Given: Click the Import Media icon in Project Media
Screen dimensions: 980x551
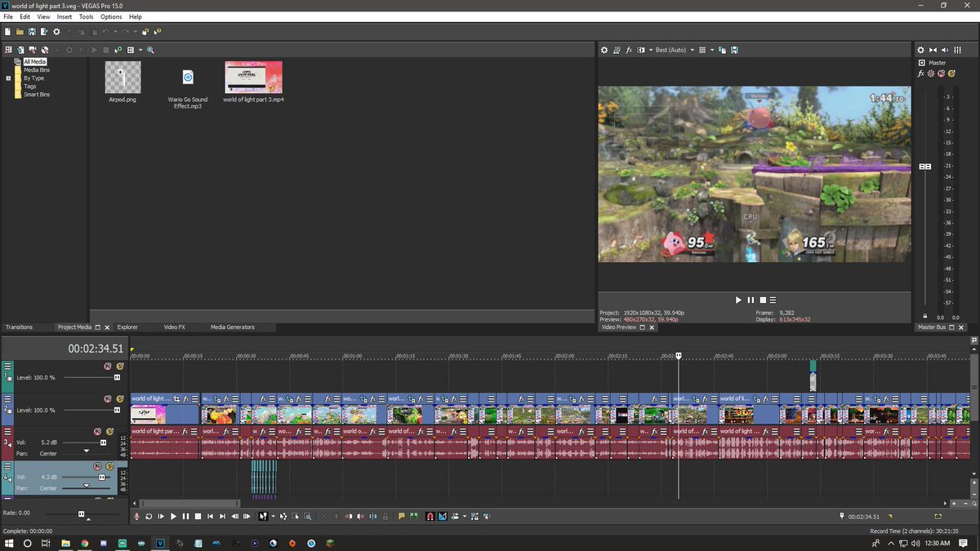Looking at the screenshot, I should tap(20, 50).
